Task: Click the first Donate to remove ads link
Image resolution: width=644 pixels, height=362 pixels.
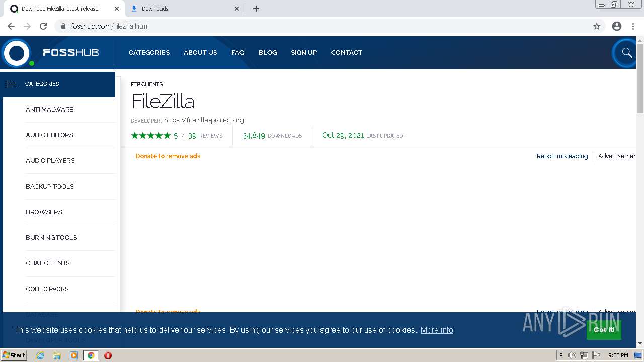Action: coord(168,156)
